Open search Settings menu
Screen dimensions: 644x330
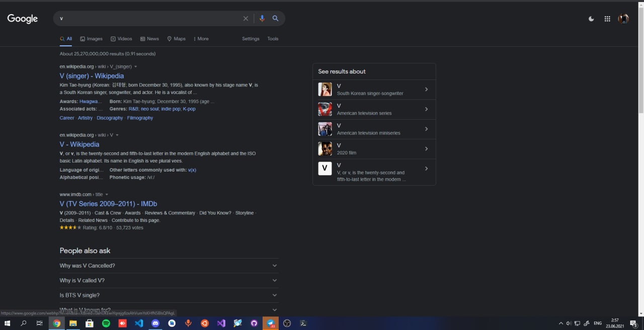251,39
